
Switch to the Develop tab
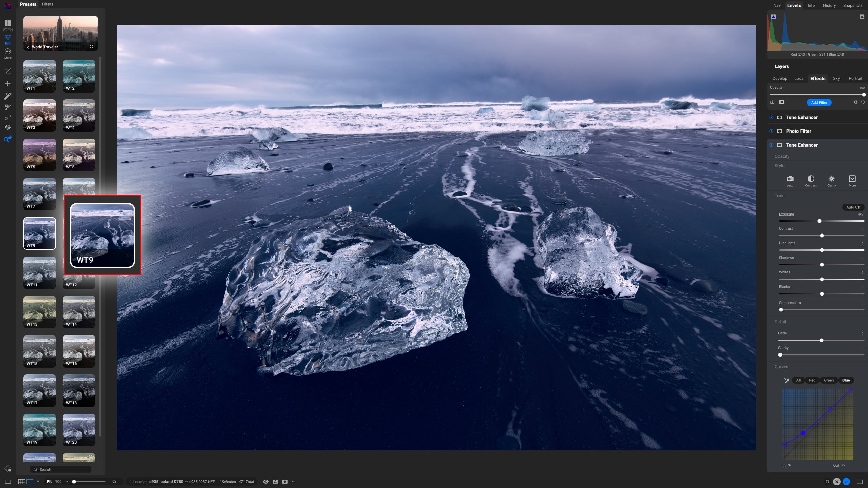tap(780, 78)
